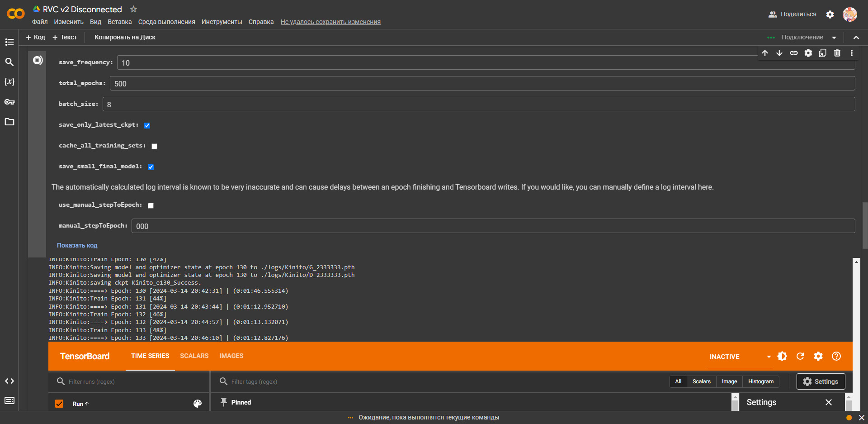Uncheck save_only_latest_ckpt checkbox
The height and width of the screenshot is (424, 868).
(147, 125)
